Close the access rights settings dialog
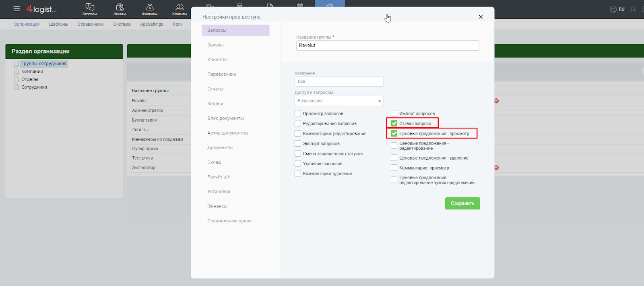 pos(481,17)
